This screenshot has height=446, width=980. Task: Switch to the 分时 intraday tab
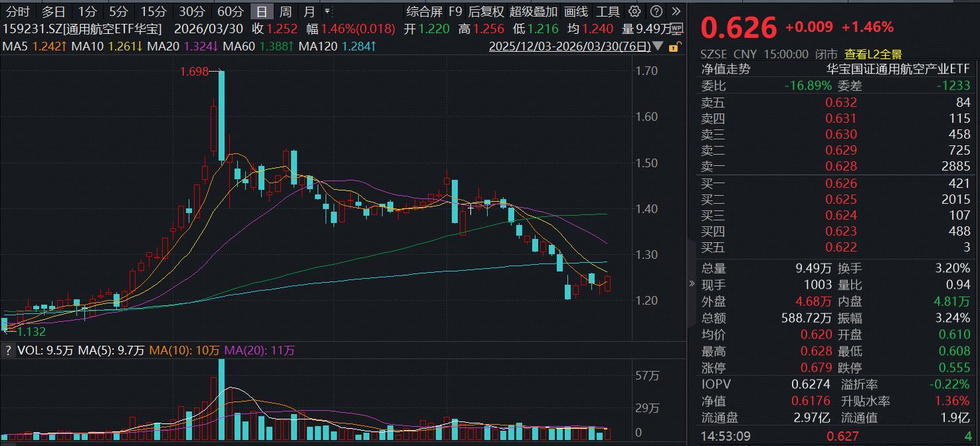tap(18, 11)
